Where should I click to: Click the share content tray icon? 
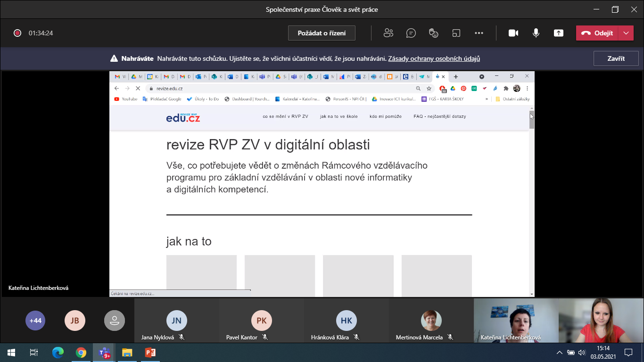(x=559, y=33)
